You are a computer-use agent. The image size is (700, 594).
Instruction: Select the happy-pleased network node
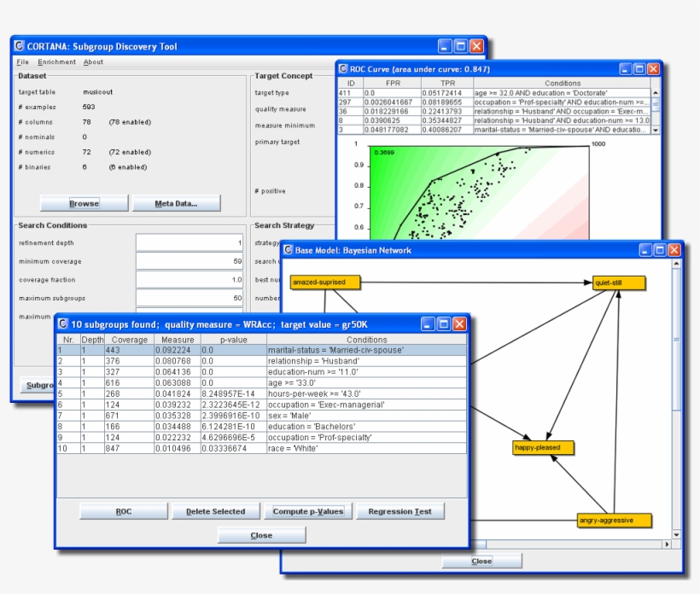click(x=543, y=447)
